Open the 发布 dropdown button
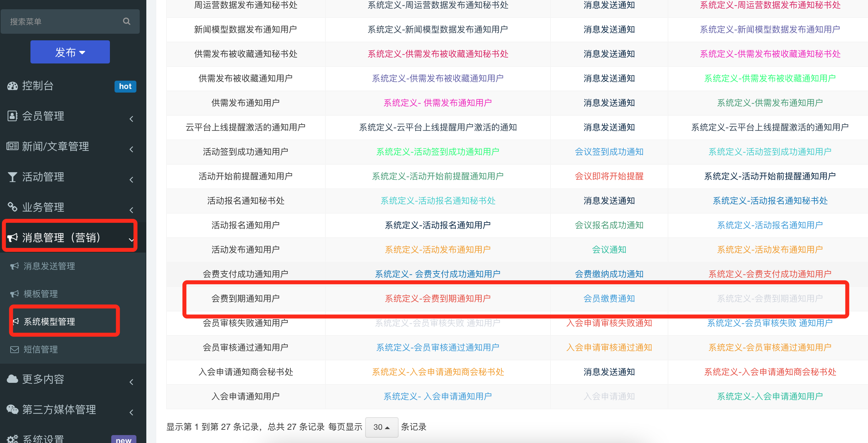 click(70, 52)
